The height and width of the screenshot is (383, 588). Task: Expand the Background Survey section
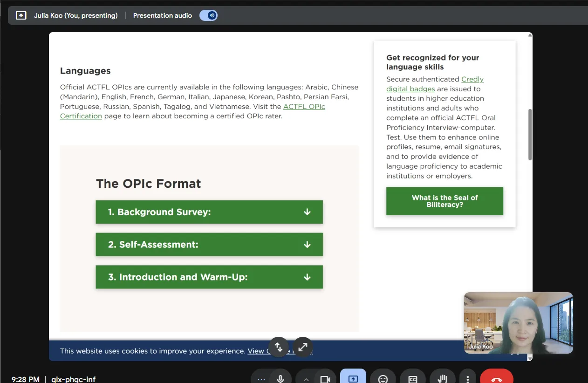click(x=209, y=212)
